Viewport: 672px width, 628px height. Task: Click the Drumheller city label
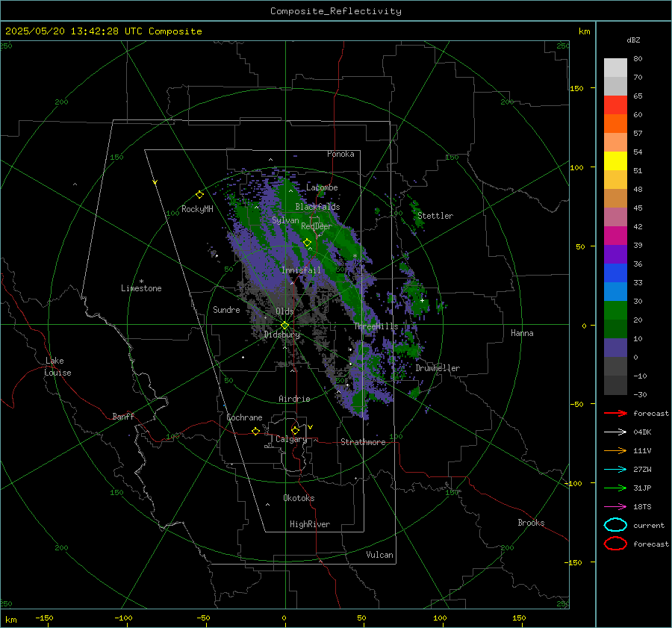438,368
